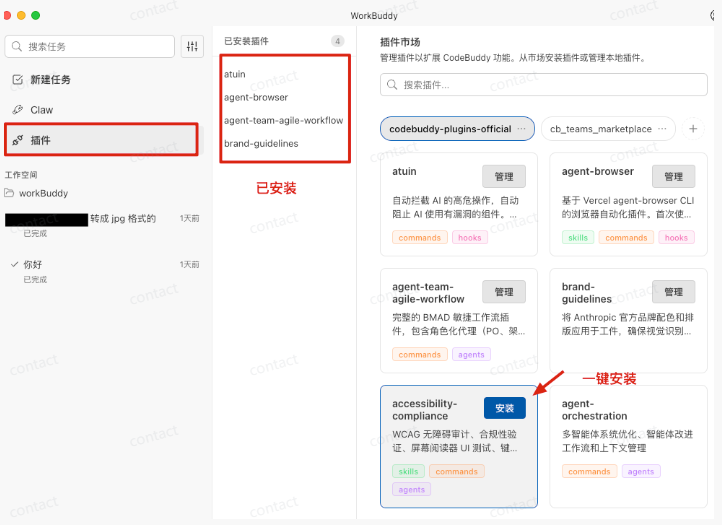Click the magnifier icon in plugin search
The width and height of the screenshot is (722, 525).
click(392, 85)
